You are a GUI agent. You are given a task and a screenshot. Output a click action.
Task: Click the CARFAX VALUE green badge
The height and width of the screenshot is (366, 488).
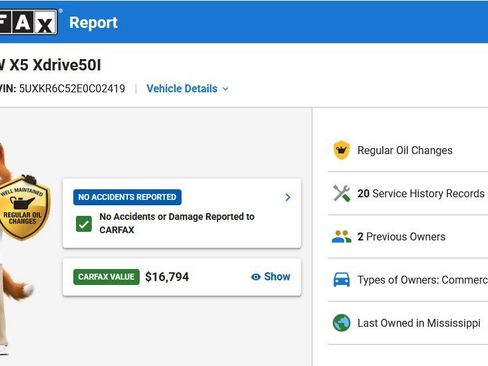106,277
